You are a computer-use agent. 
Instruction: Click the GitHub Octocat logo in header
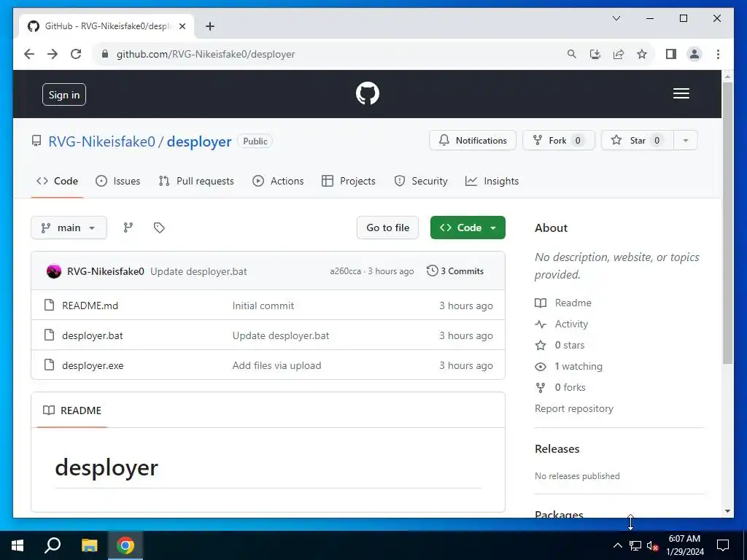368,93
